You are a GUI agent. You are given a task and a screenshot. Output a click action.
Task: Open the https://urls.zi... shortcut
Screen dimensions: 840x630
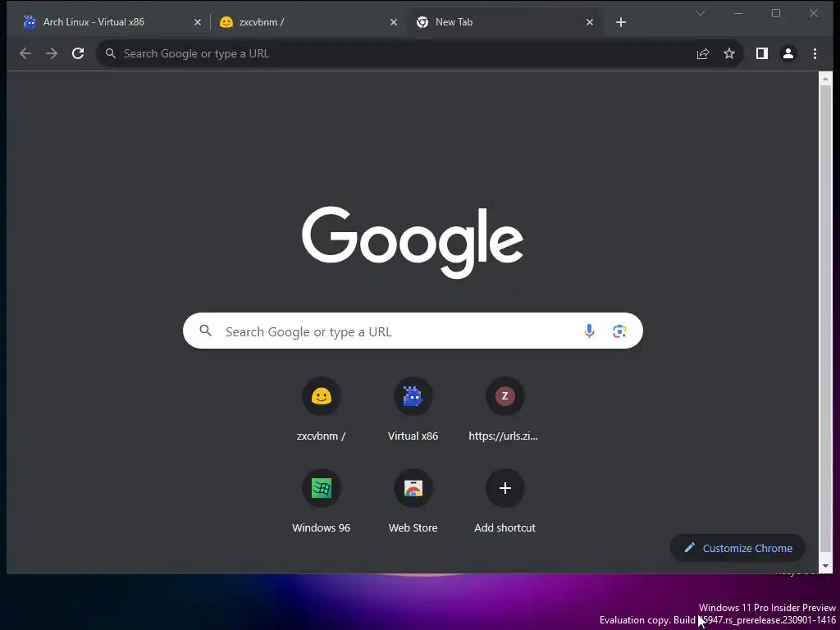pos(504,409)
